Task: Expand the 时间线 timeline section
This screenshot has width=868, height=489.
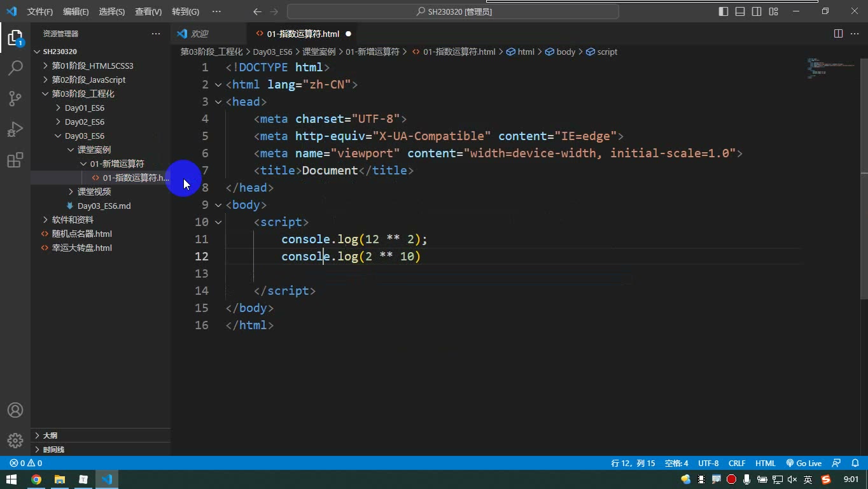Action: coord(53,450)
